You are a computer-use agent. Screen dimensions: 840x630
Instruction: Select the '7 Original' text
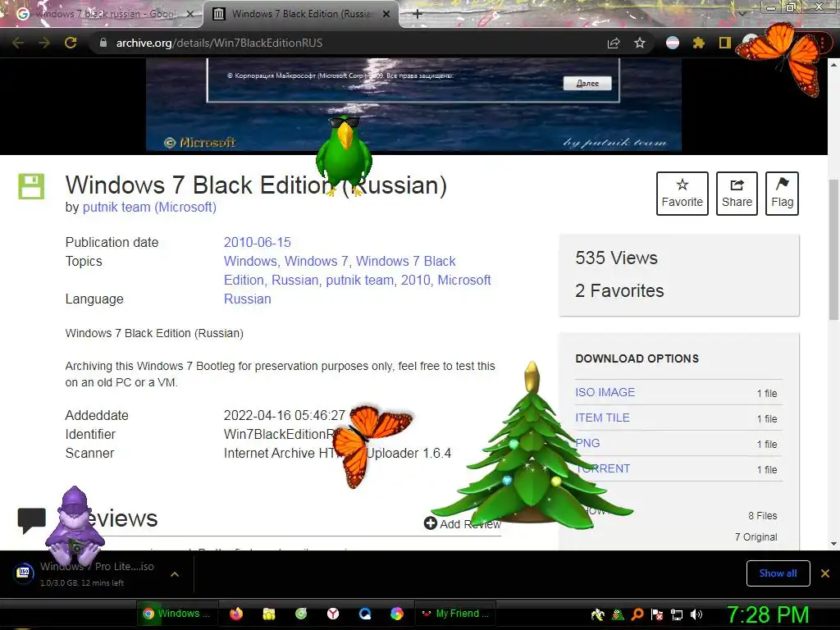click(756, 537)
